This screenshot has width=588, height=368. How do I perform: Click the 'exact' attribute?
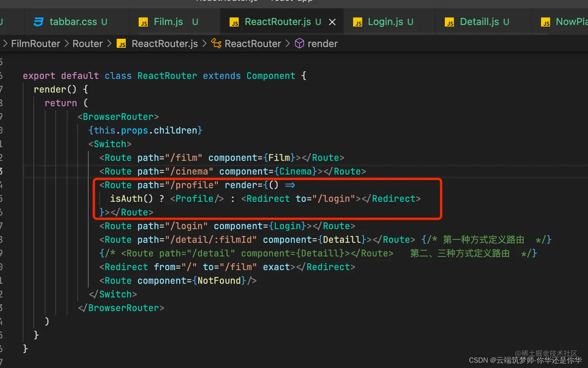point(276,267)
